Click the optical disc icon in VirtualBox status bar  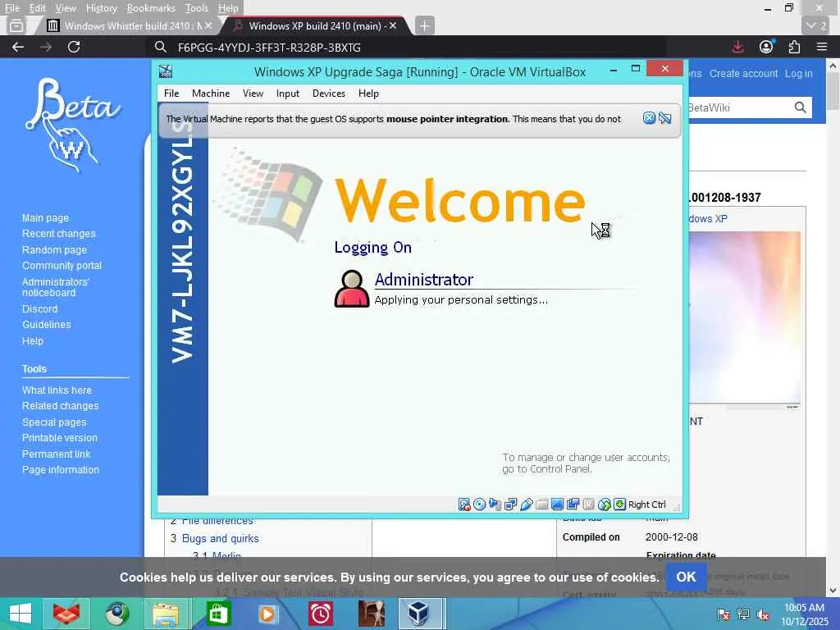coord(479,504)
